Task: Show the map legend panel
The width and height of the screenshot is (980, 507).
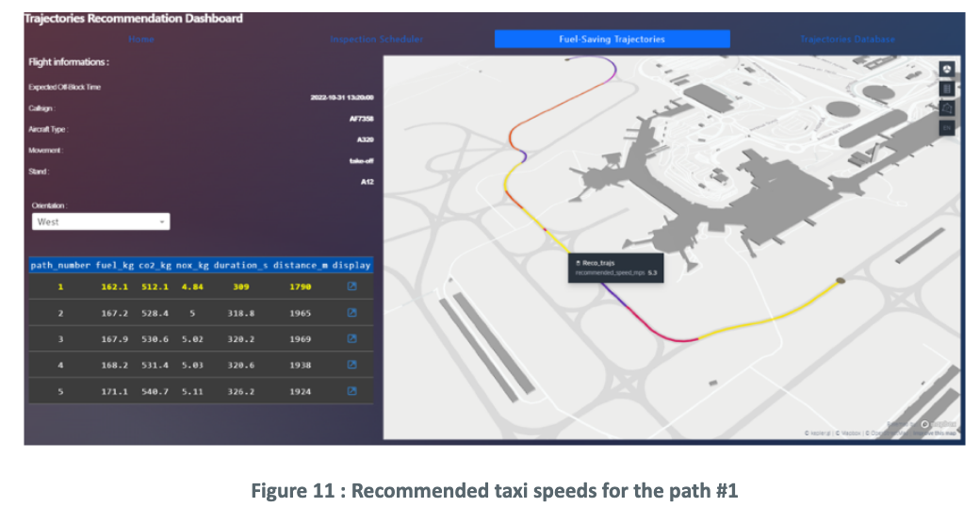Action: coord(947,89)
